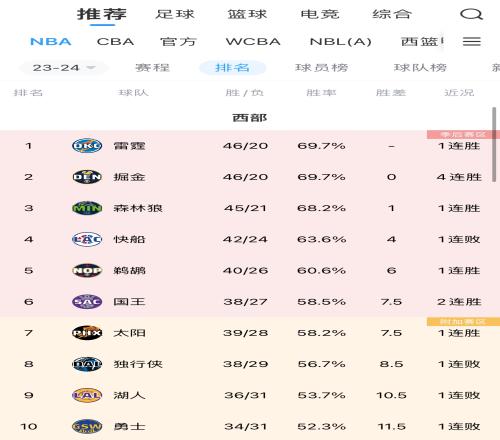
Task: Expand the 23-24 season dropdown
Action: pyautogui.click(x=63, y=68)
